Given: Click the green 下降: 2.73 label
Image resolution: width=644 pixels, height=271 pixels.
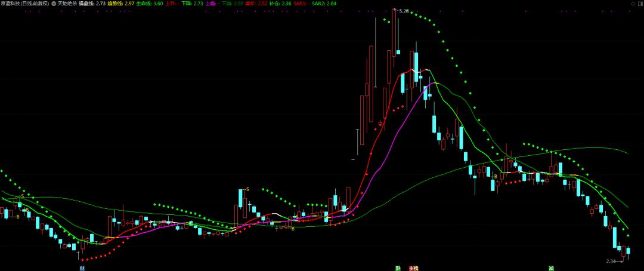Looking at the screenshot, I should point(192,4).
